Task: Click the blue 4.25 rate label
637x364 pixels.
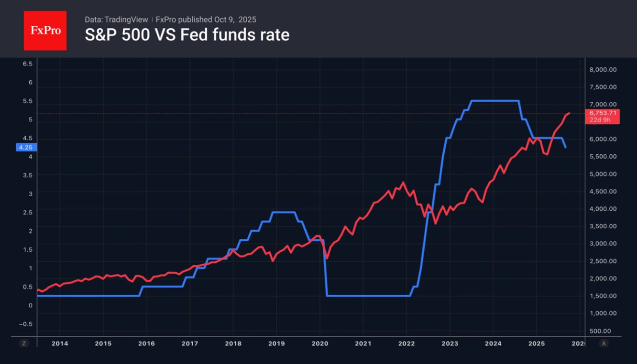Action: coord(25,148)
